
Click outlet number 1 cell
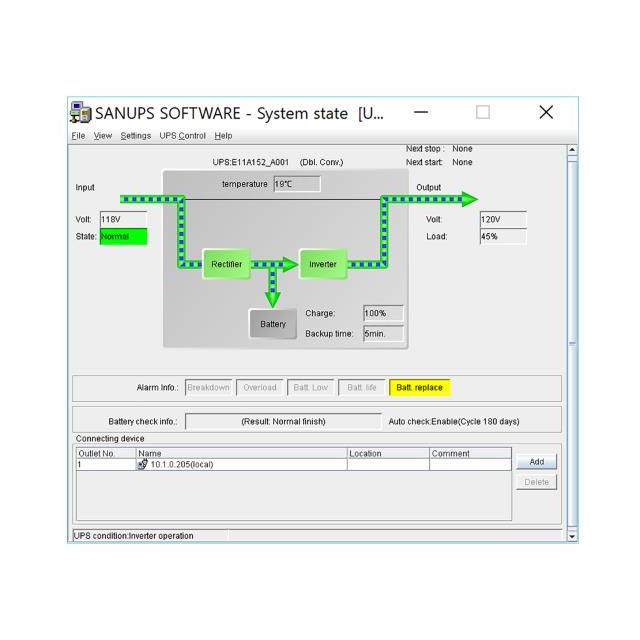click(x=106, y=464)
